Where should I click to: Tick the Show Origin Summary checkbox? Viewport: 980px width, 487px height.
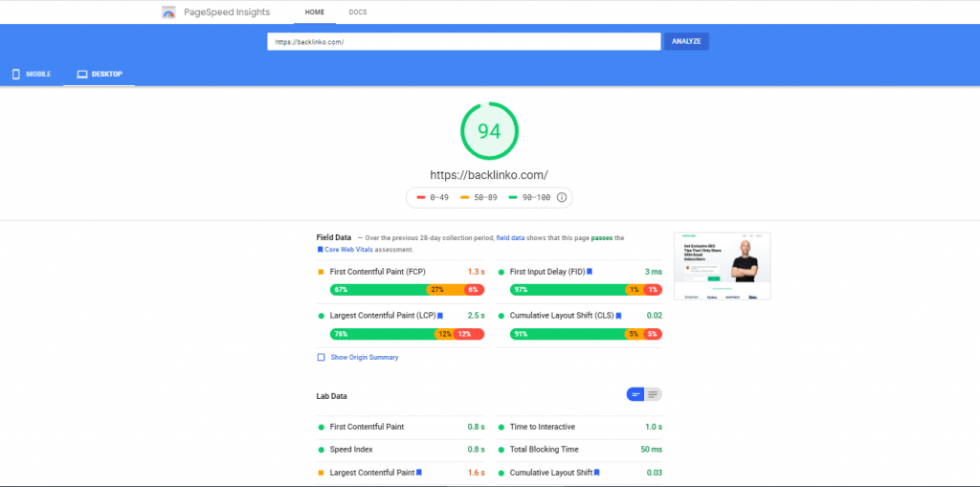tap(322, 358)
